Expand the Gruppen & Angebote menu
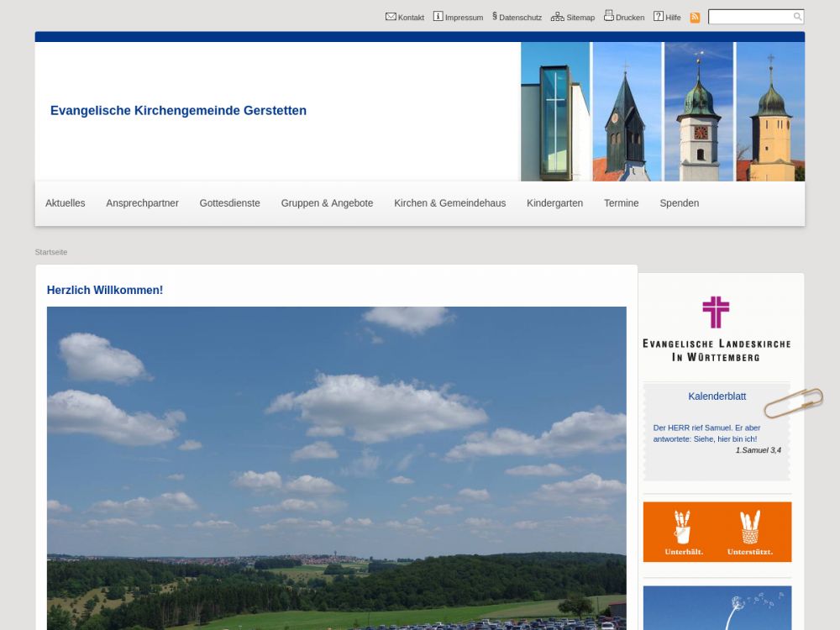This screenshot has height=630, width=840. coord(327,203)
